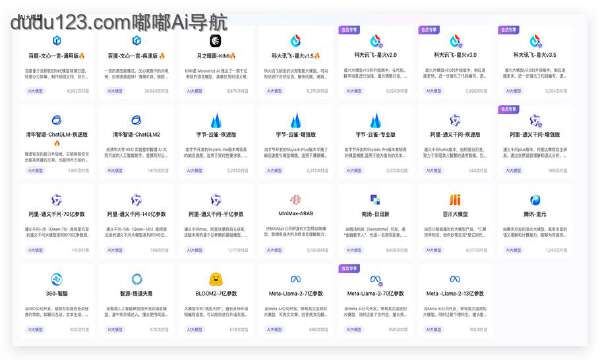Viewport: 600px width, 360px height.
Task: Click the dudu123.com 嘟嘟Ai导航 site title
Action: point(119,23)
